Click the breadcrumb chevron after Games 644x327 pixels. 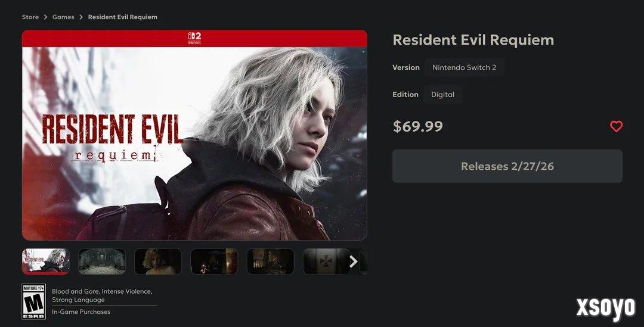[x=81, y=17]
